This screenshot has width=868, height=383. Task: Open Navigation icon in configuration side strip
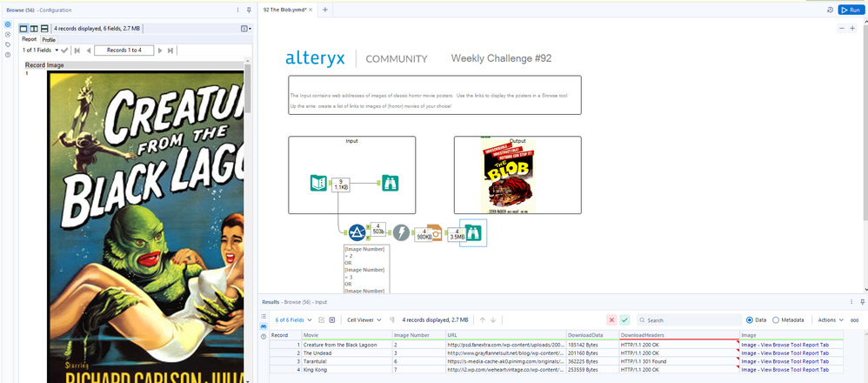pyautogui.click(x=8, y=34)
